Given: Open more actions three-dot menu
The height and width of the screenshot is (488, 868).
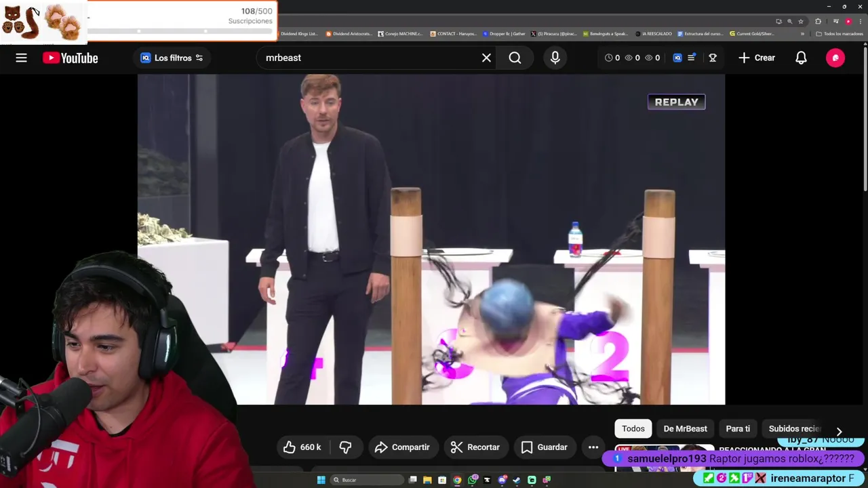Looking at the screenshot, I should tap(593, 447).
